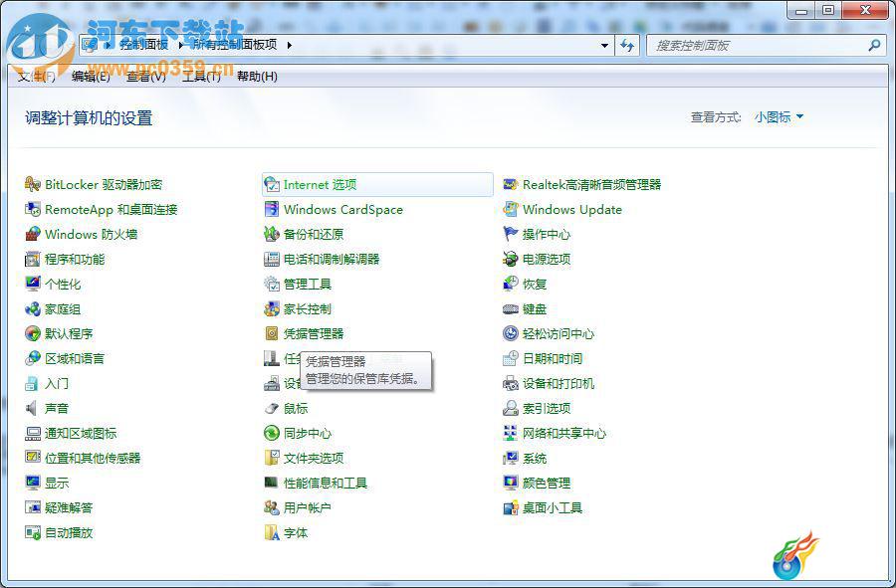Open the 入门 icon
The height and width of the screenshot is (588, 896).
(33, 384)
